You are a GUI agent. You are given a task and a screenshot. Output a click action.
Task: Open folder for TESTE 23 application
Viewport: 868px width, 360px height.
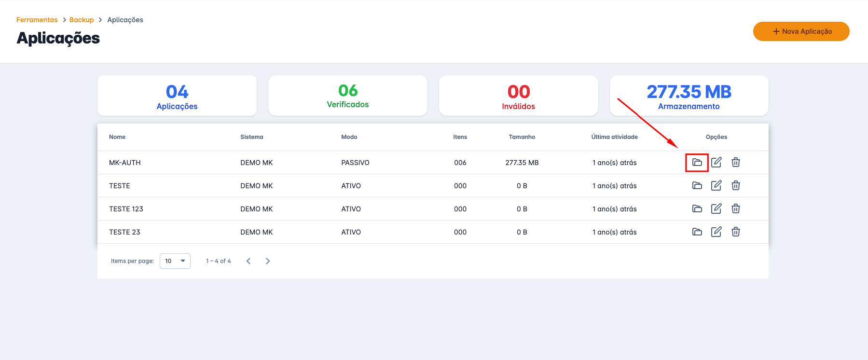pos(697,232)
